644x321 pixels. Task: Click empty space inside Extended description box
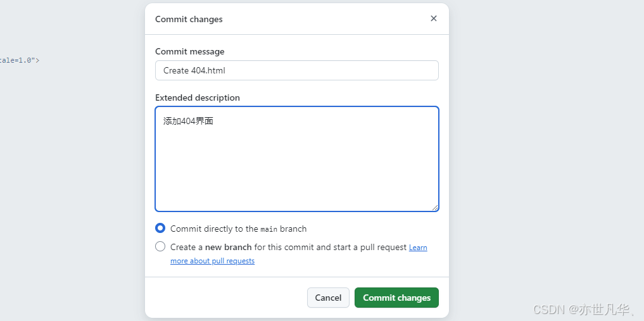(x=296, y=171)
